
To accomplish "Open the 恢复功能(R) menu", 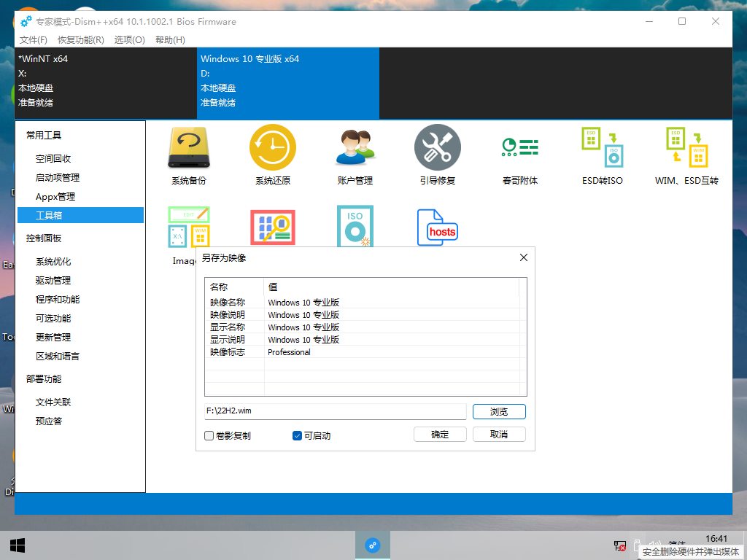I will [x=81, y=40].
